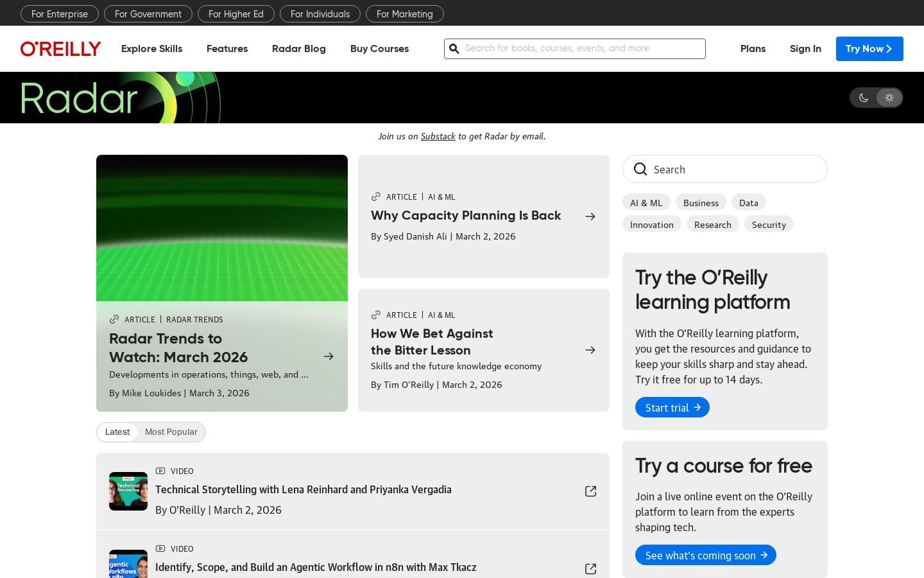Image resolution: width=924 pixels, height=578 pixels.
Task: Open Agentic Workflow video thumbnail
Action: 128,564
